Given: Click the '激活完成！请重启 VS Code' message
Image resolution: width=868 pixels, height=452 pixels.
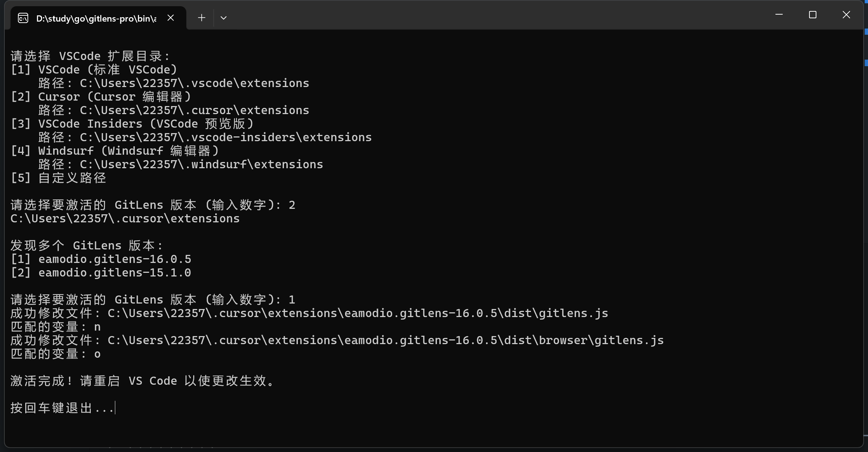Looking at the screenshot, I should coord(142,381).
